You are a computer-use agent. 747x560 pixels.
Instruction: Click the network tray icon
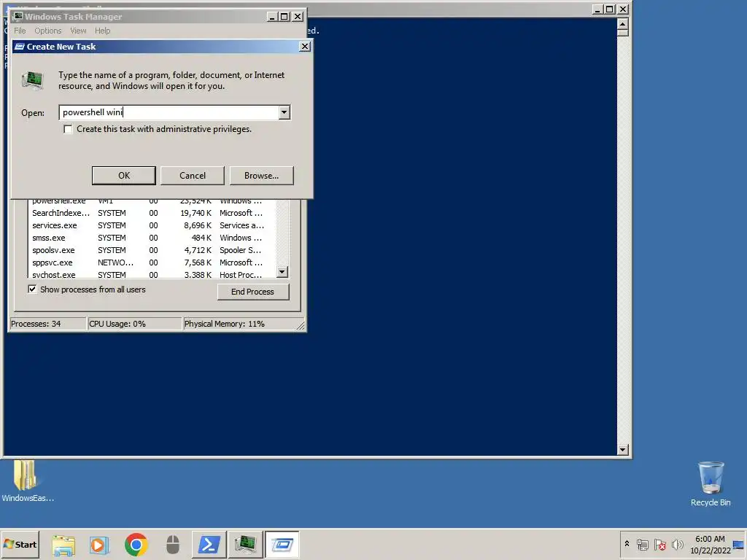[x=643, y=544]
